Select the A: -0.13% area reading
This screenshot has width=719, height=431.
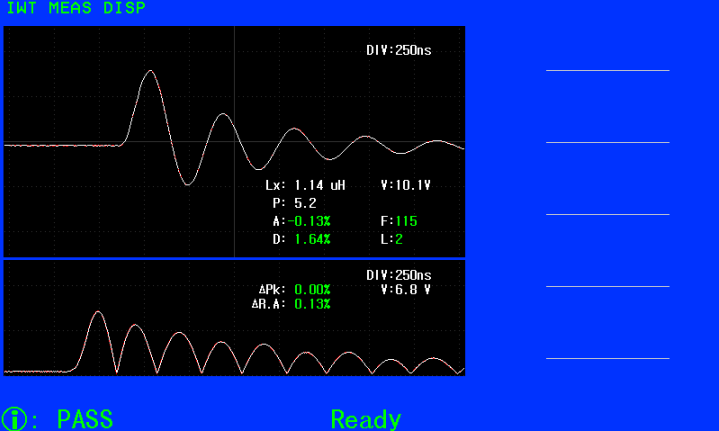click(298, 221)
